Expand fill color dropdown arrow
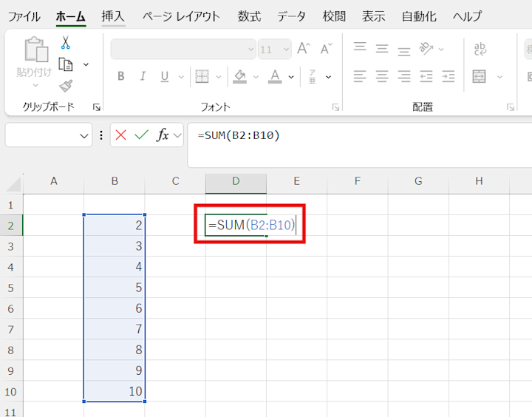 click(256, 77)
